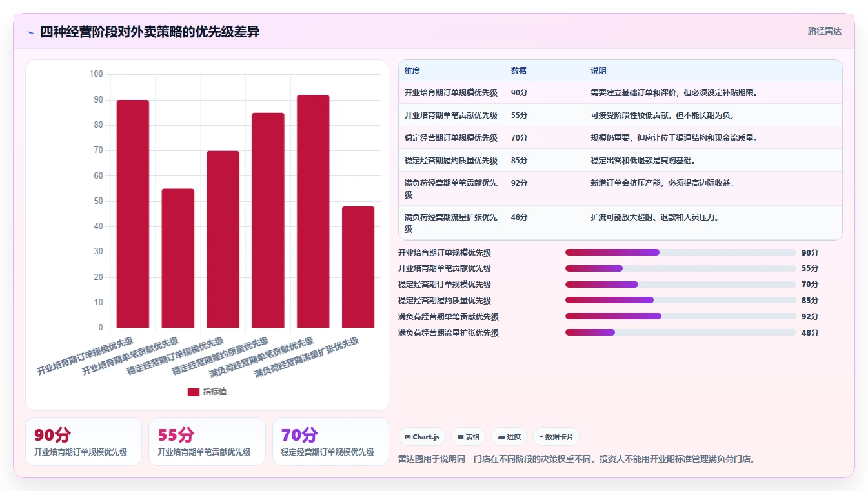
Task: Click progress label 满负荷经营期单笔贡献优先级
Action: pyautogui.click(x=449, y=317)
